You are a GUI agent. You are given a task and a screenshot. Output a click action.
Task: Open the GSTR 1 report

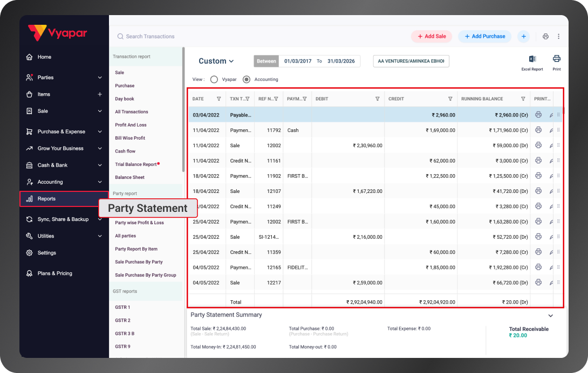[122, 307]
